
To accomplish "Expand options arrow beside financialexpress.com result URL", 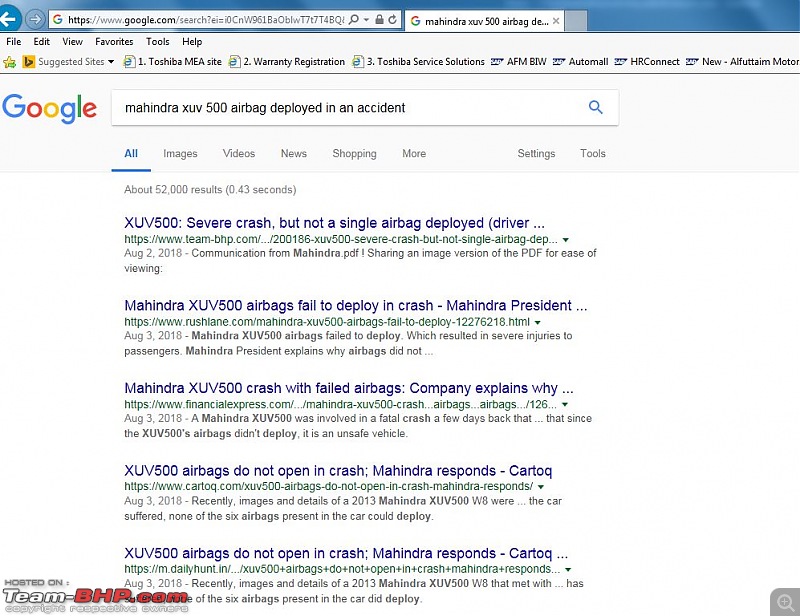I will (x=565, y=405).
